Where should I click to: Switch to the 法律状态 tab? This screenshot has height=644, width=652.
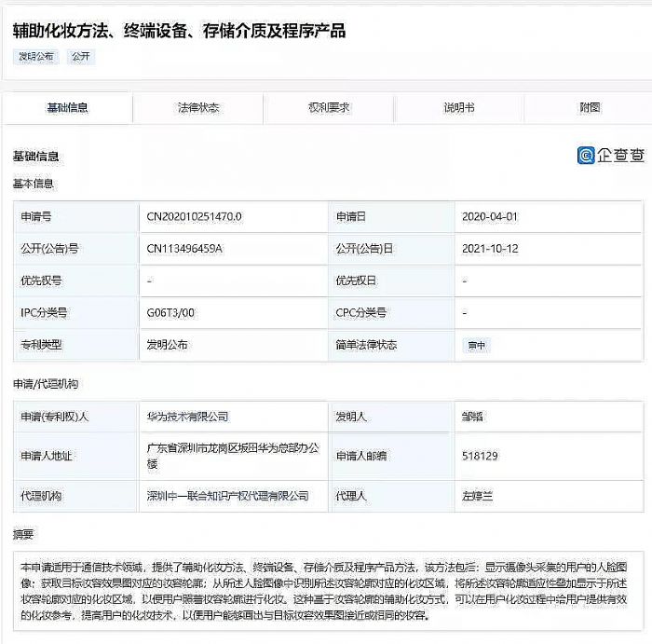pyautogui.click(x=197, y=108)
